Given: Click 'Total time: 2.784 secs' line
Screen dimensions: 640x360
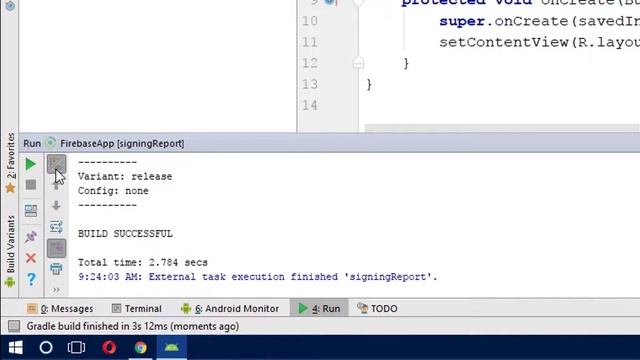Looking at the screenshot, I should tap(143, 262).
